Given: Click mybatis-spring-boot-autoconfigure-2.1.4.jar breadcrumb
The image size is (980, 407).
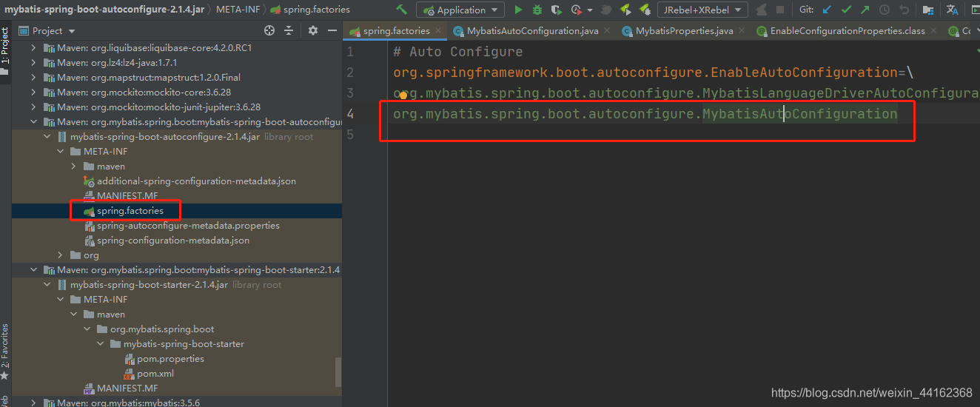Looking at the screenshot, I should pos(105,10).
